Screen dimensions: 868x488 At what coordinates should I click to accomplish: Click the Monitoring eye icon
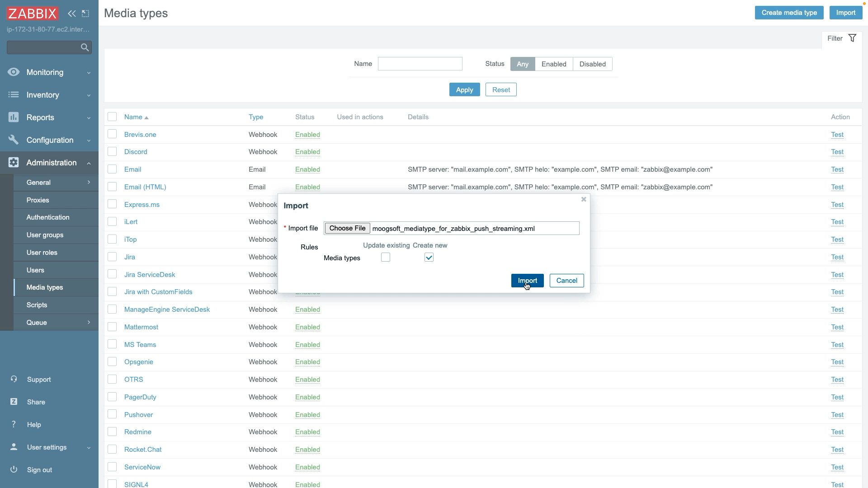[14, 72]
